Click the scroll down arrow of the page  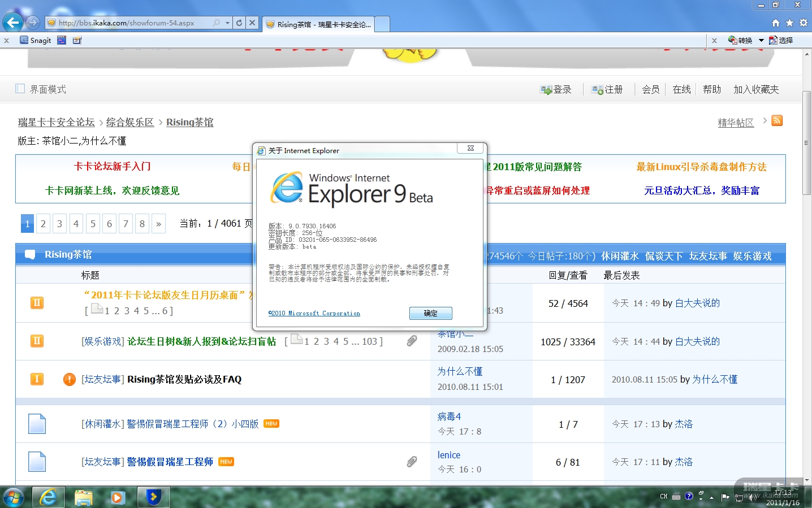click(x=807, y=480)
